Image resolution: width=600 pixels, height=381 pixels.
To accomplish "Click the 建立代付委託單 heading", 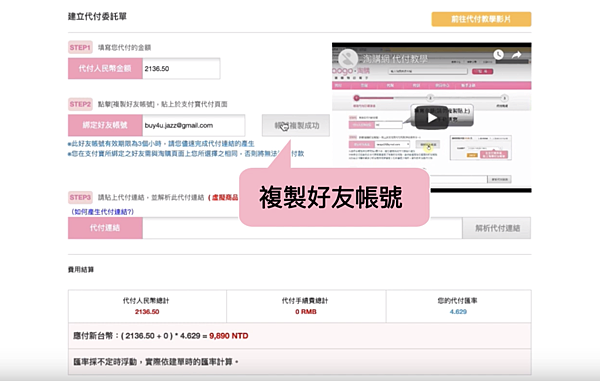I will click(97, 16).
